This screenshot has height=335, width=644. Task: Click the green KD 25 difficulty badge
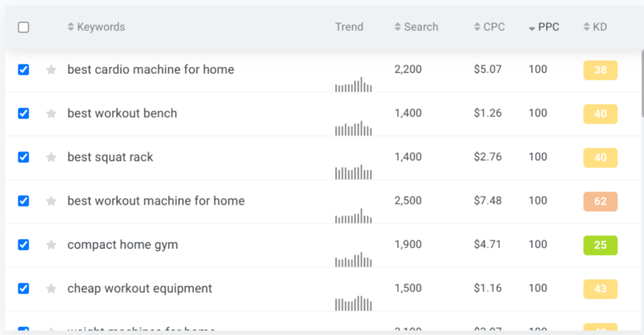[x=600, y=245]
